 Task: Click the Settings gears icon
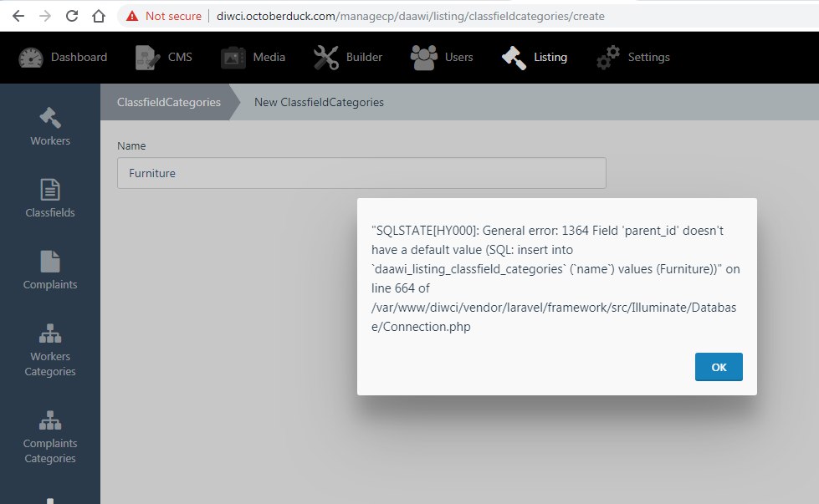[608, 58]
